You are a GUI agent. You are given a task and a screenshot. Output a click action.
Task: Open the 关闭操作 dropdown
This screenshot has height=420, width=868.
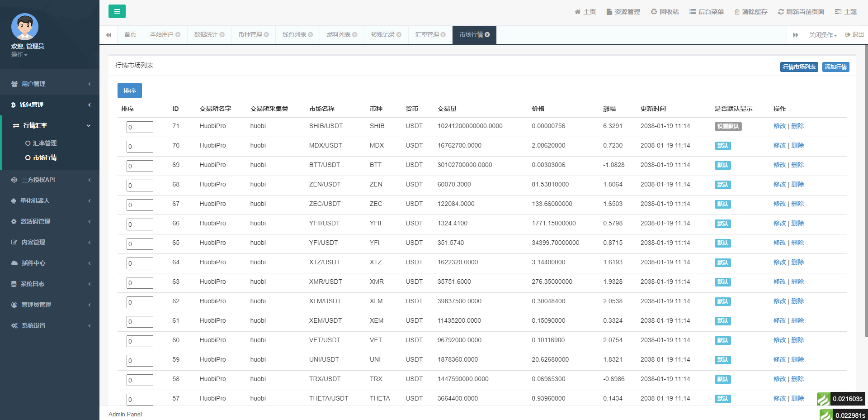(x=823, y=35)
